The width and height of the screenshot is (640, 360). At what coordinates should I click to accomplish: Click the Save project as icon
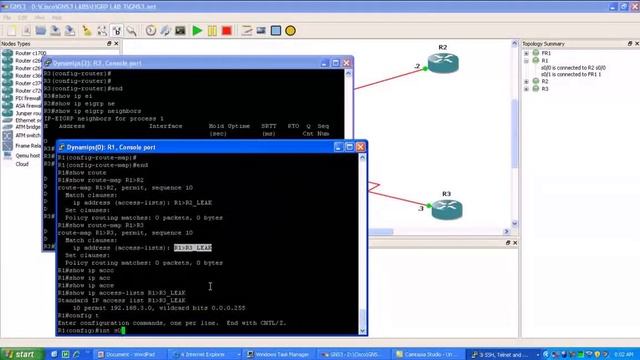(70, 31)
